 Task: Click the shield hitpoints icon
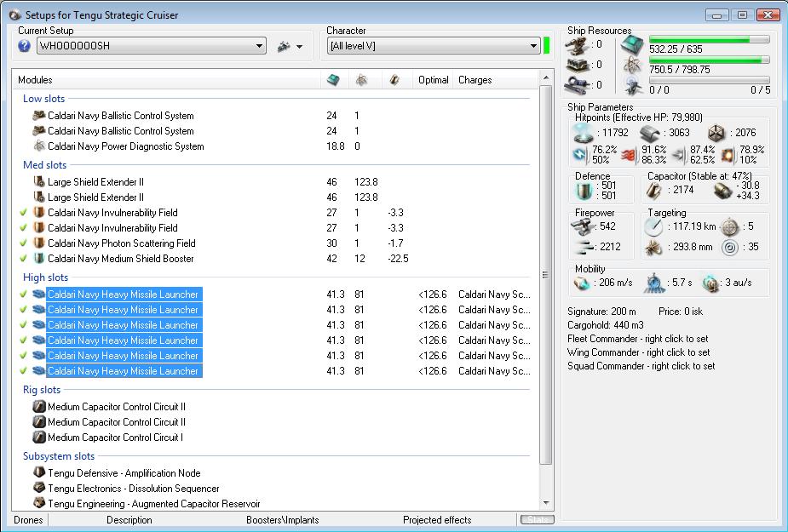tap(584, 132)
